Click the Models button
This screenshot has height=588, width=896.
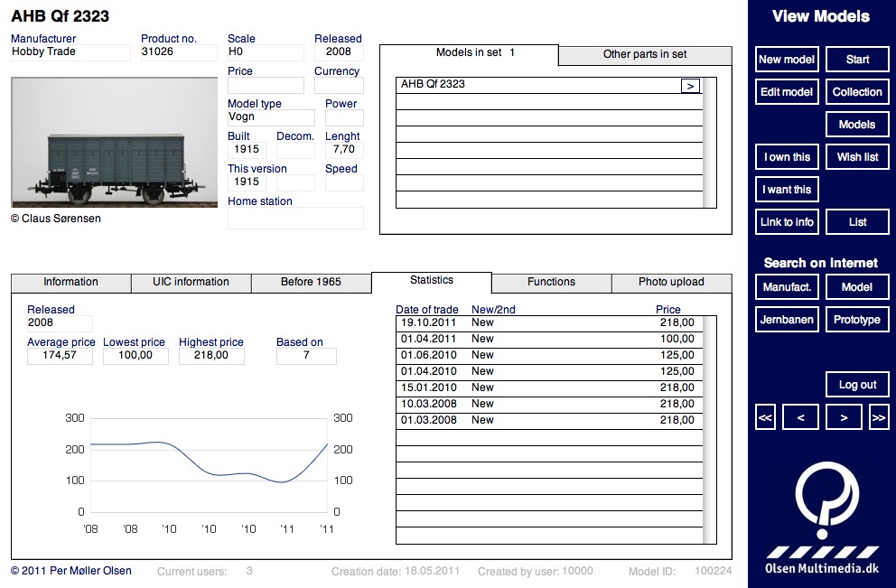tap(857, 125)
